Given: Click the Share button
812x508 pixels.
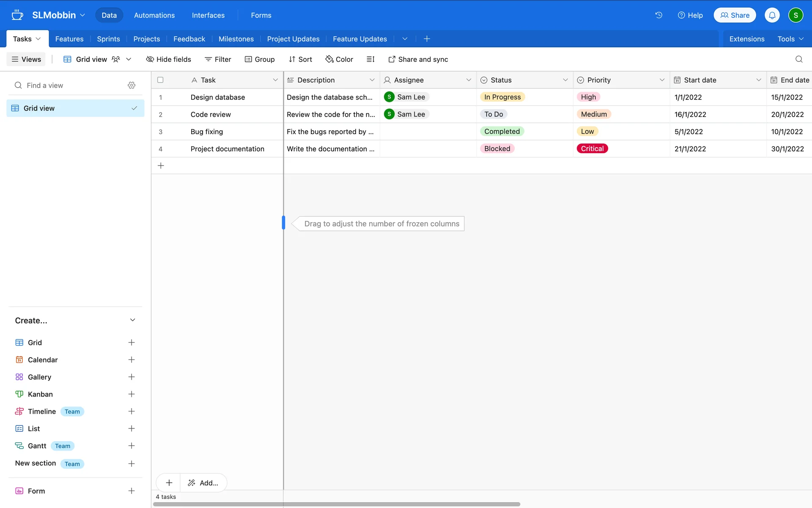Looking at the screenshot, I should click(x=735, y=15).
